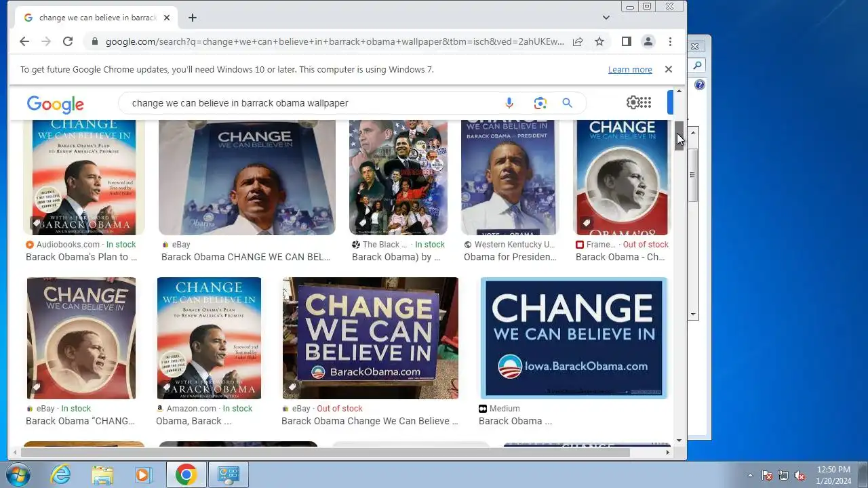
Task: Open the Chrome three-dot menu
Action: [x=670, y=41]
